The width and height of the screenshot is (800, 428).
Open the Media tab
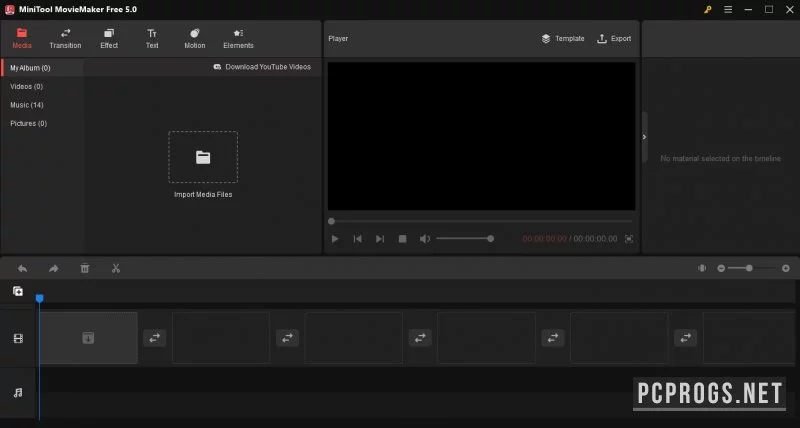pos(22,39)
